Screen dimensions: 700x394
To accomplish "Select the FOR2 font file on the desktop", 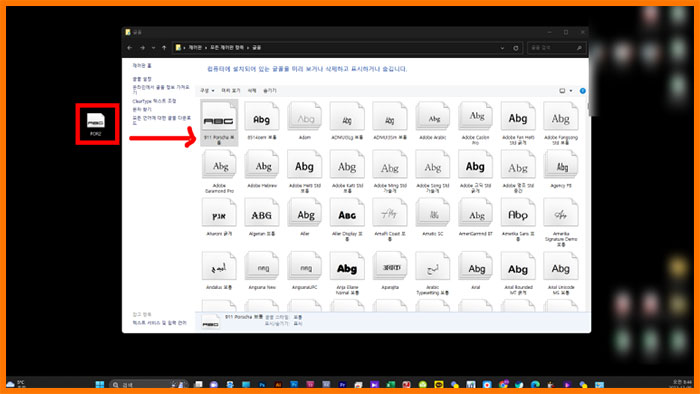I will [x=96, y=124].
